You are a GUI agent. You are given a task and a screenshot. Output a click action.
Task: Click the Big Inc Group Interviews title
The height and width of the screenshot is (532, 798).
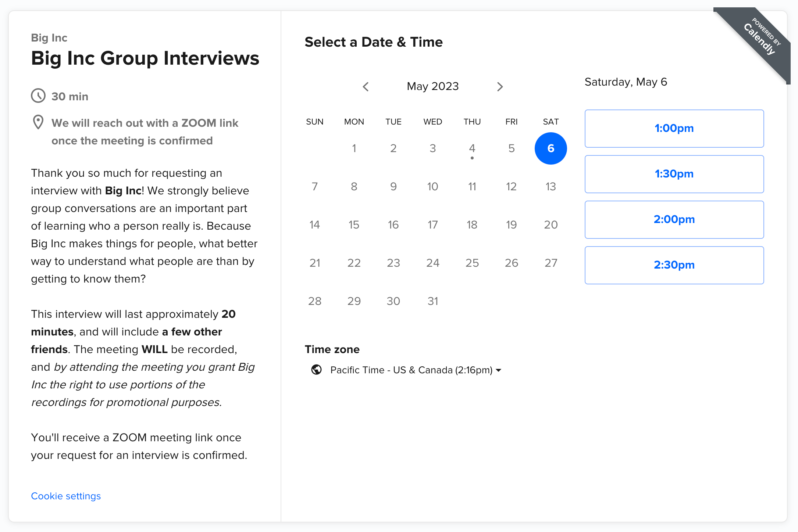pos(145,58)
